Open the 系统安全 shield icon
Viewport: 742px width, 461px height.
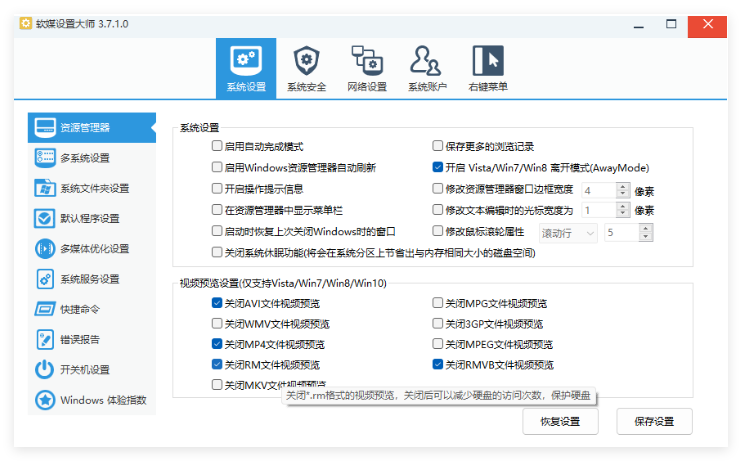306,61
